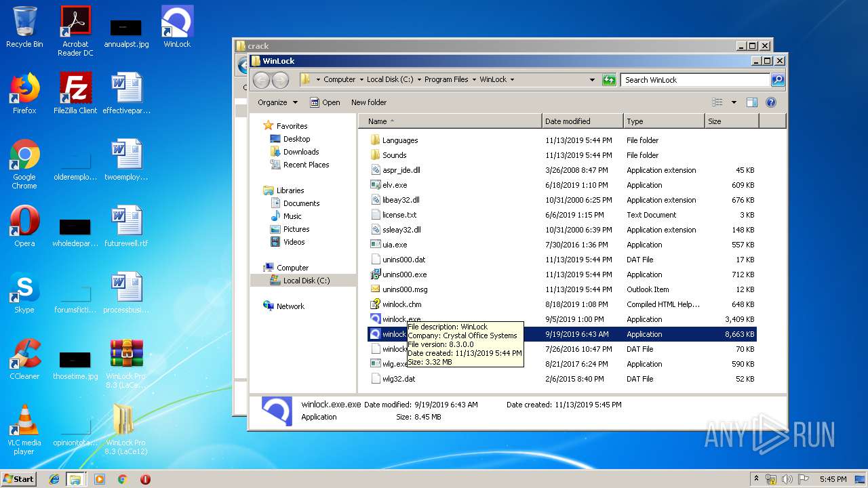Launch Skype from the desktop
The height and width of the screenshot is (488, 868).
tap(24, 293)
